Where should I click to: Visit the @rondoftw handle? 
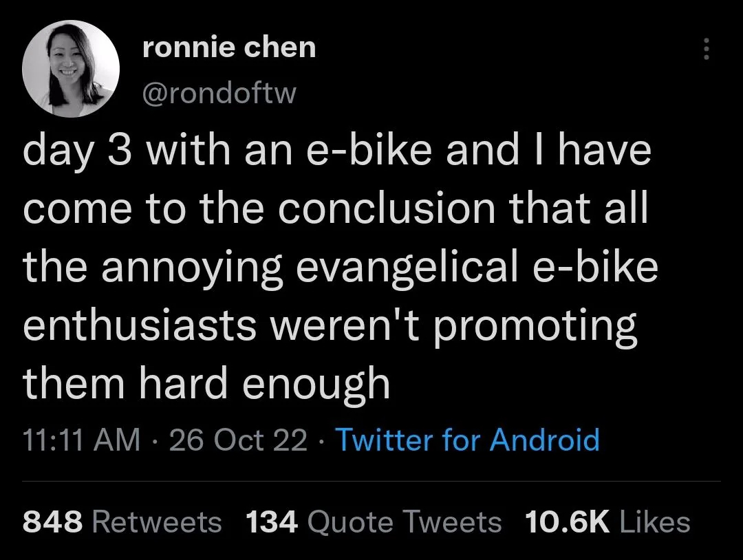pyautogui.click(x=218, y=93)
